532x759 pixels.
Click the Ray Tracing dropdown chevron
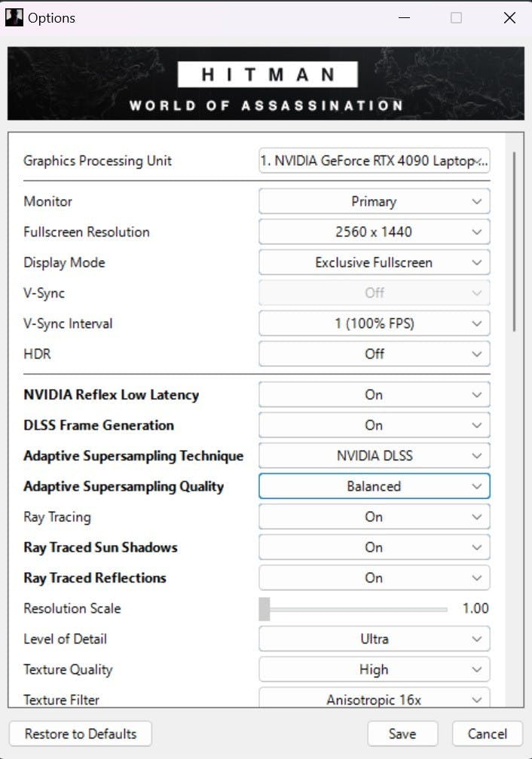click(477, 517)
